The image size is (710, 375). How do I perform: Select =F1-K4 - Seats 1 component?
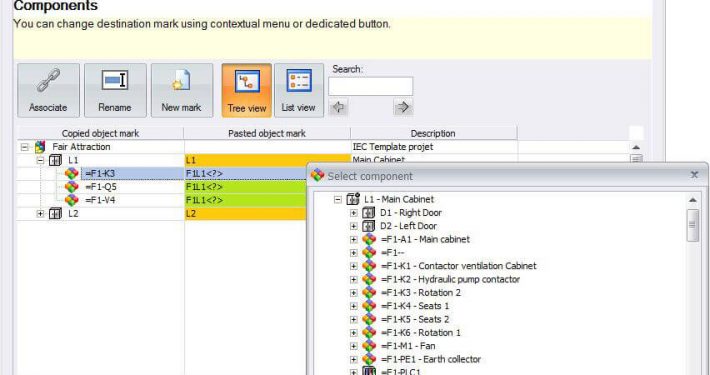[415, 306]
